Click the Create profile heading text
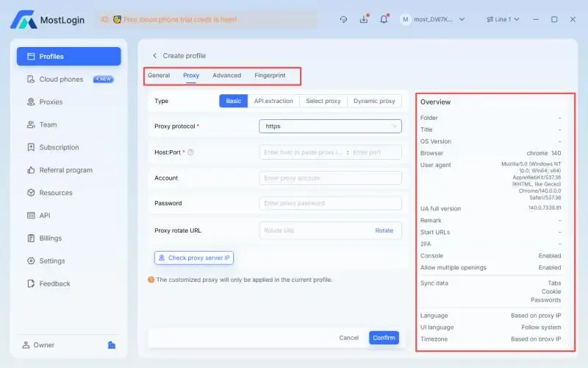 tap(184, 56)
